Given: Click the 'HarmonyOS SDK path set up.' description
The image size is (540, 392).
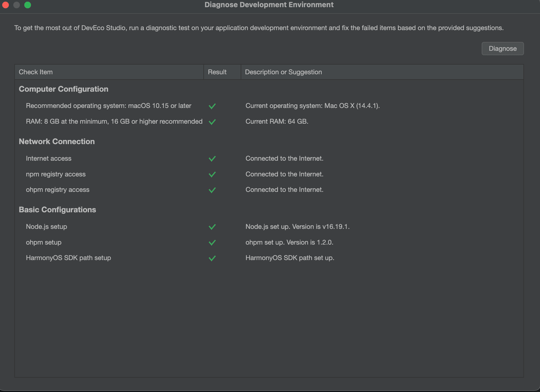Looking at the screenshot, I should [x=290, y=258].
